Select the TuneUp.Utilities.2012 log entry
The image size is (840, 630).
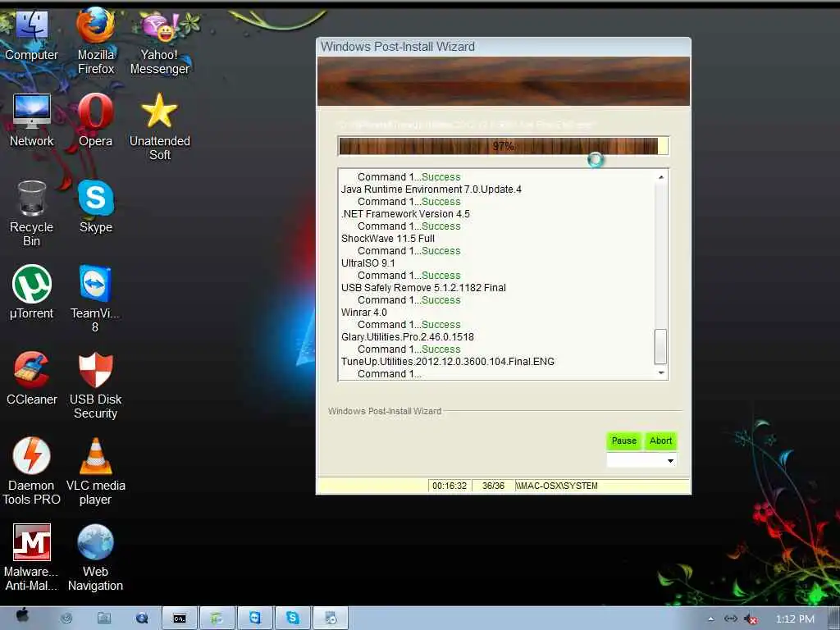click(x=448, y=362)
